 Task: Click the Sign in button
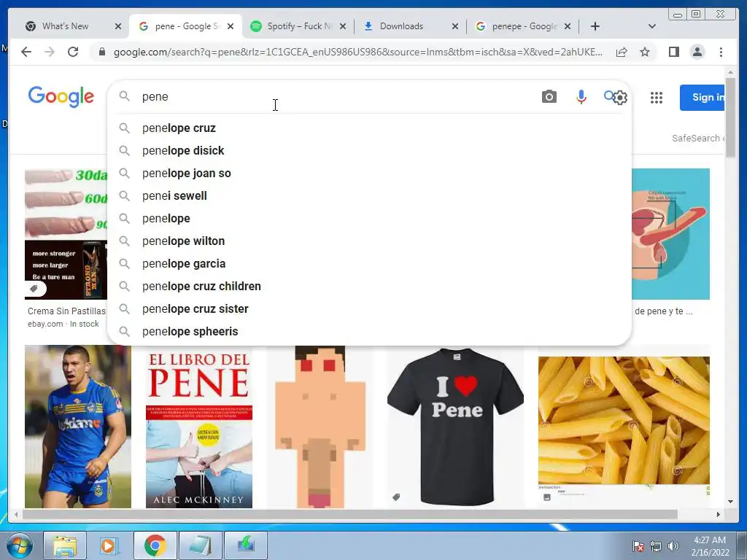[x=703, y=98]
